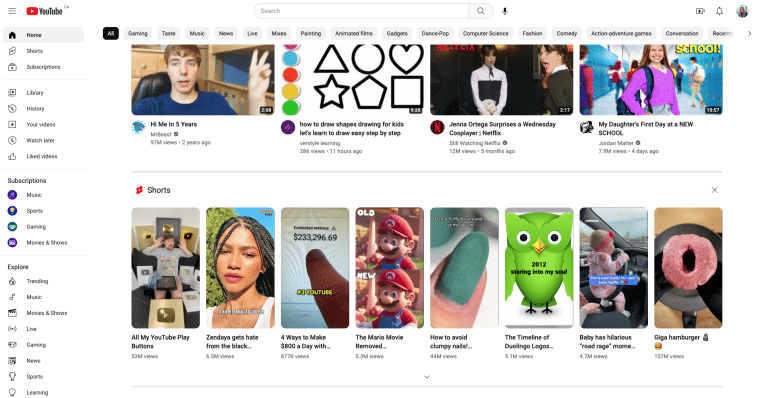The image size is (760, 398).
Task: Click the YouTube logo
Action: (45, 11)
